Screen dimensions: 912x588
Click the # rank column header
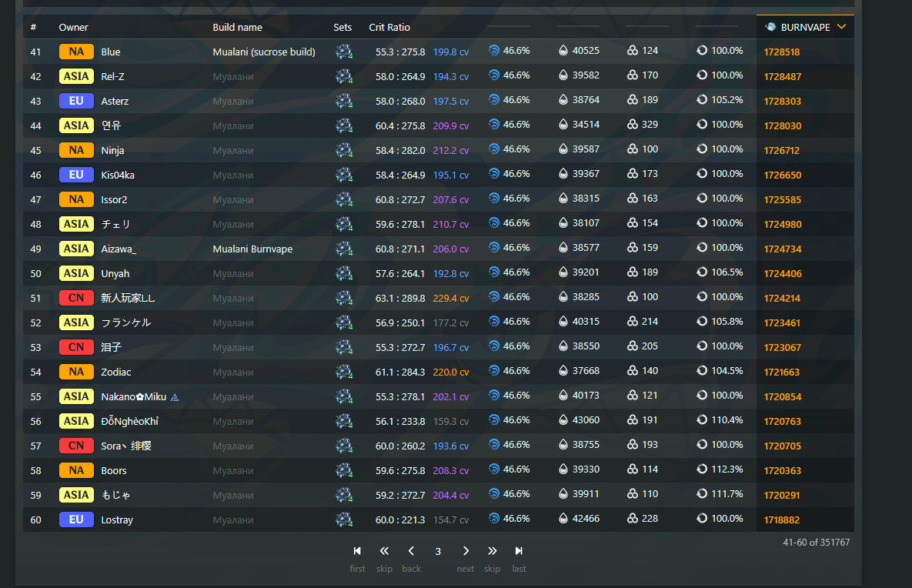pos(33,28)
